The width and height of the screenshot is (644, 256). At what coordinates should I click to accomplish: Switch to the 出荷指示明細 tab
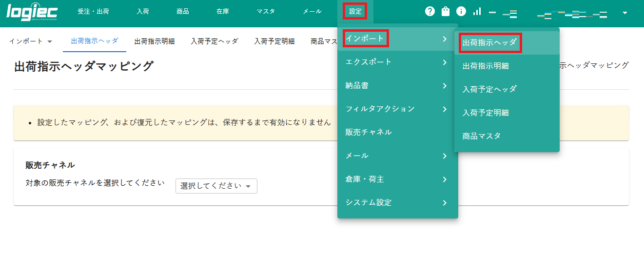tap(155, 41)
